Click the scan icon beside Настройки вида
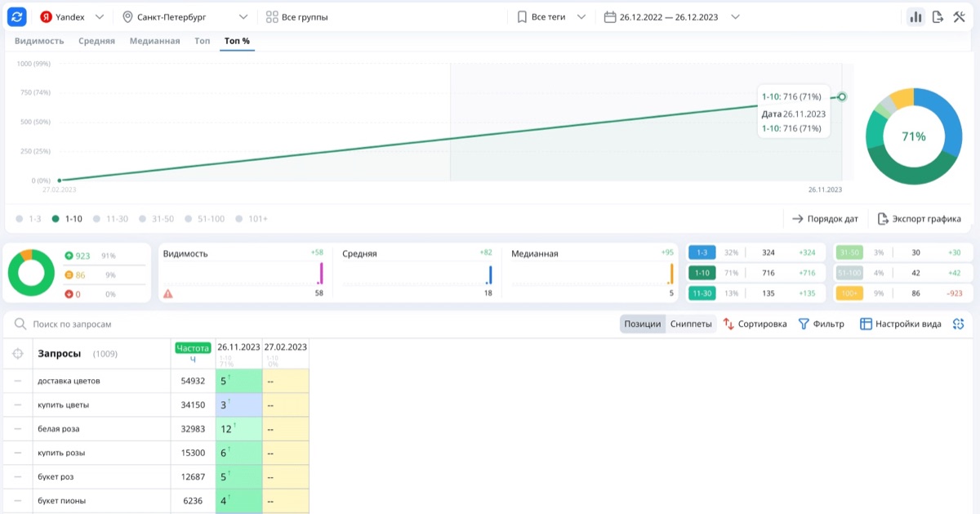980x514 pixels. pyautogui.click(x=959, y=324)
